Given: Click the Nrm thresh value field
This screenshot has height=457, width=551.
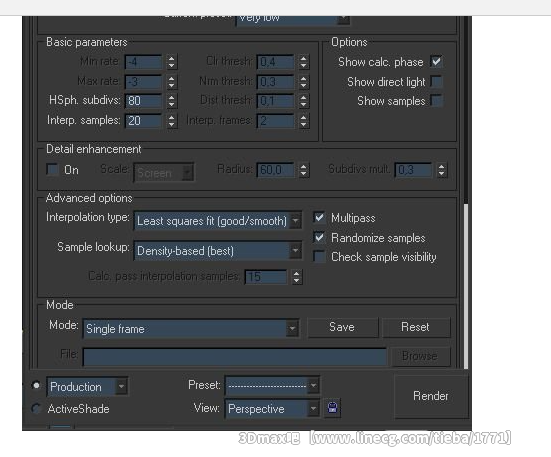Looking at the screenshot, I should 275,82.
